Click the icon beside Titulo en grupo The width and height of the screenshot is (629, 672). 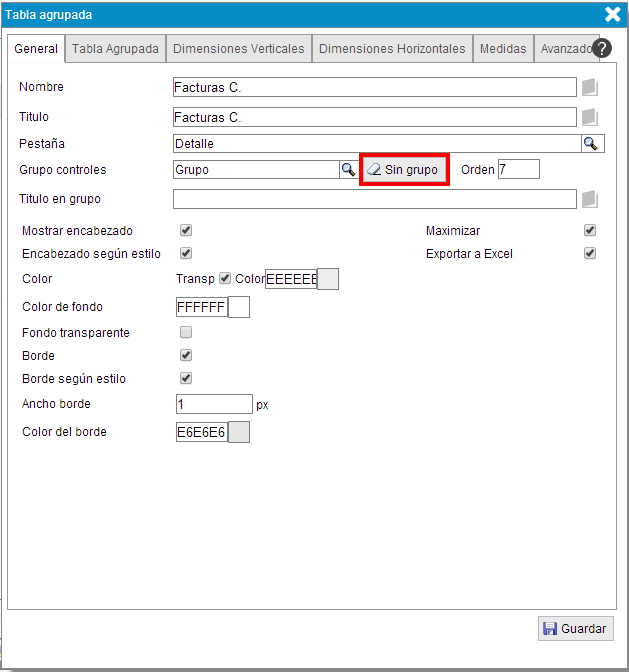[589, 200]
